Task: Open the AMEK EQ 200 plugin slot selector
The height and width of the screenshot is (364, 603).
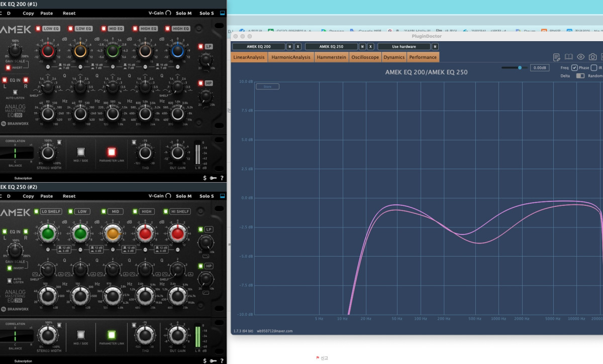Action: [x=258, y=47]
